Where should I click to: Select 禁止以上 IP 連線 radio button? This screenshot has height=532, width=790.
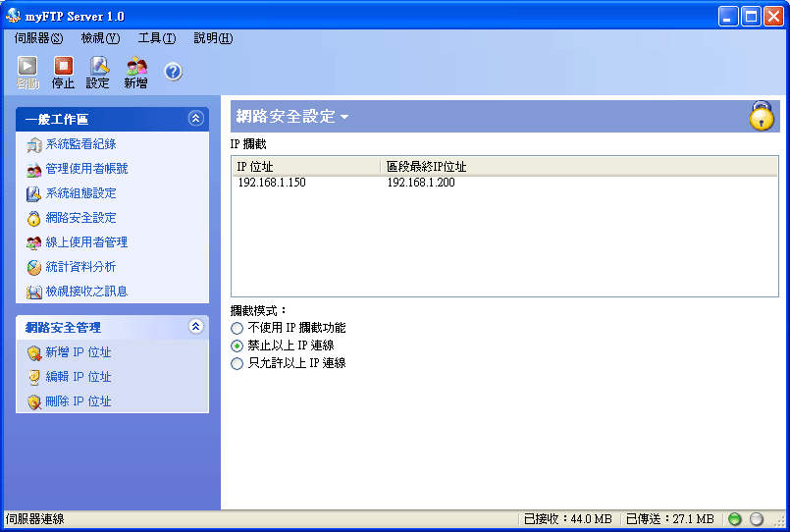coord(237,346)
